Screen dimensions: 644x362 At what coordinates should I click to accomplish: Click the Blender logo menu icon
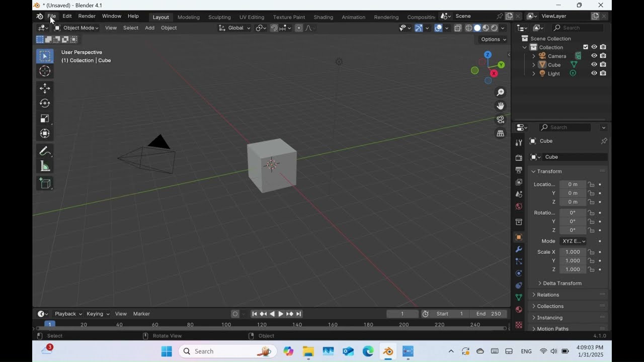pos(40,16)
